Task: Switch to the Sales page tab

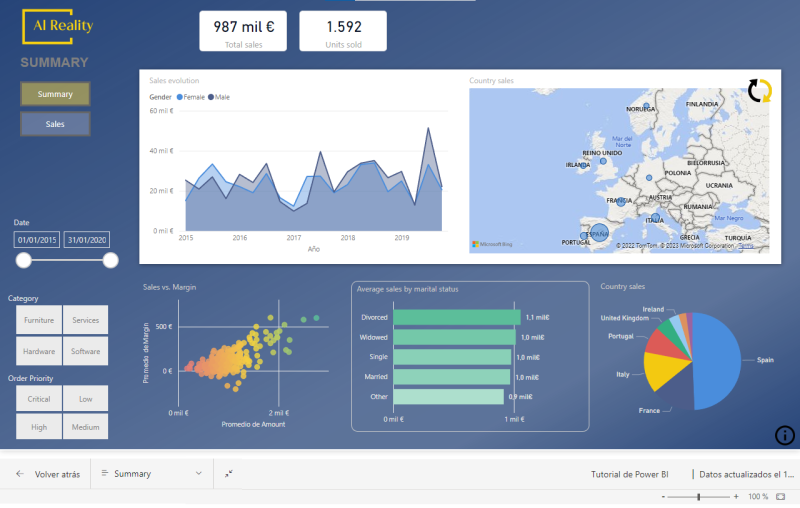Action: [x=55, y=124]
